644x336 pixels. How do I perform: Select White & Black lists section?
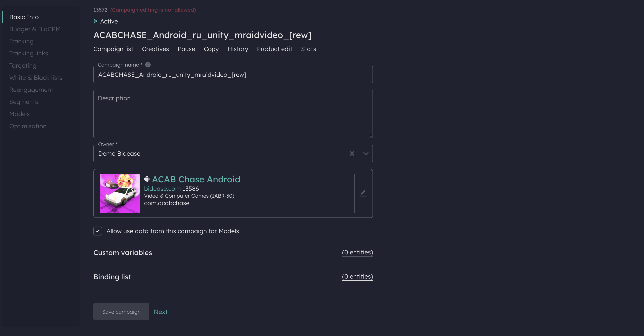36,78
